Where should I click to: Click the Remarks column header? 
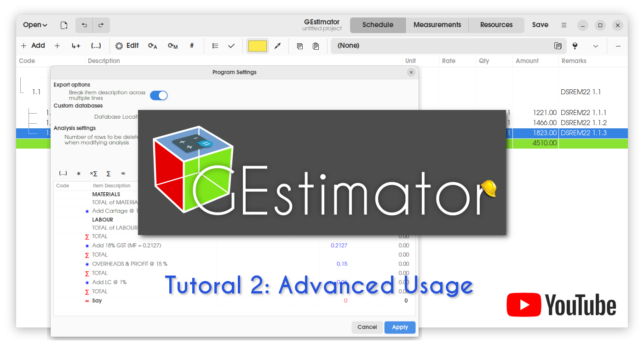tap(593, 61)
